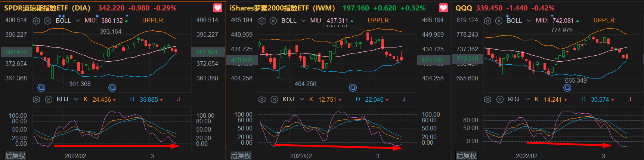Click K value 12.751 in IWM KDJ
The image size is (644, 160).
(x=328, y=99)
